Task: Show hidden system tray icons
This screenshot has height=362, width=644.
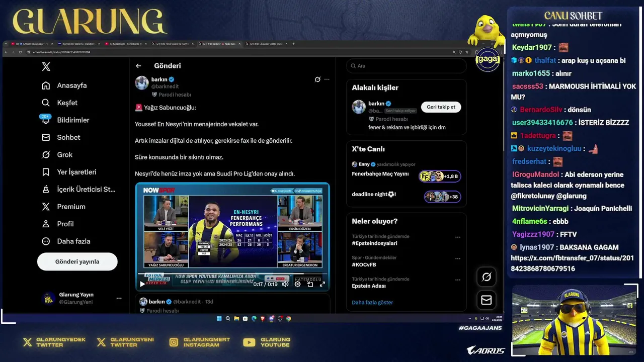Action: pos(469,318)
